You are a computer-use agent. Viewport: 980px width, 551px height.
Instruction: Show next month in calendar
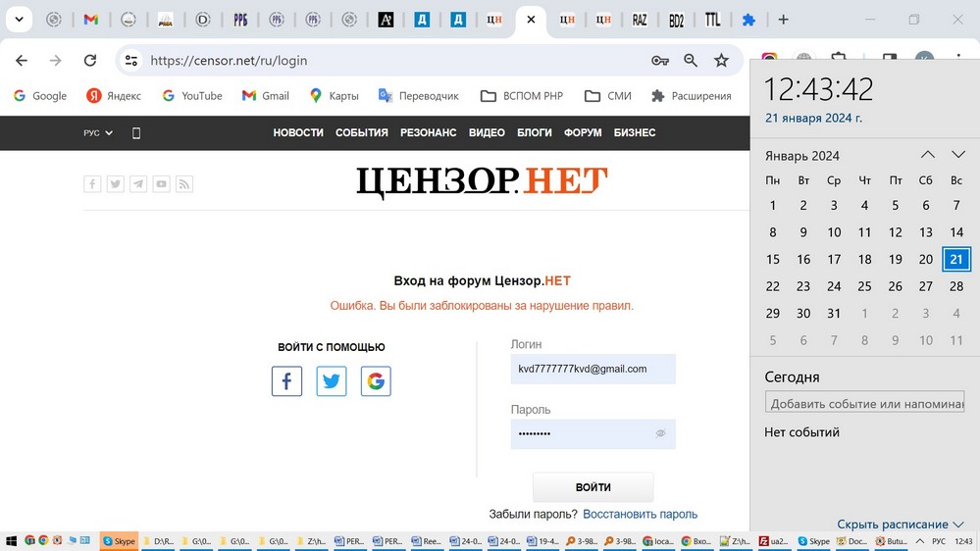958,154
